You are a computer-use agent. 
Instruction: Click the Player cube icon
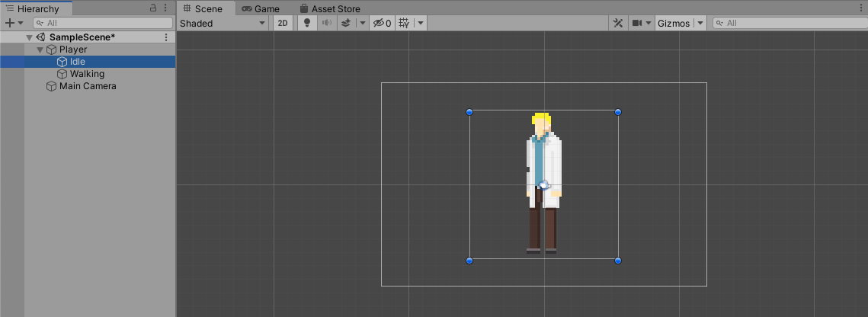(52, 50)
